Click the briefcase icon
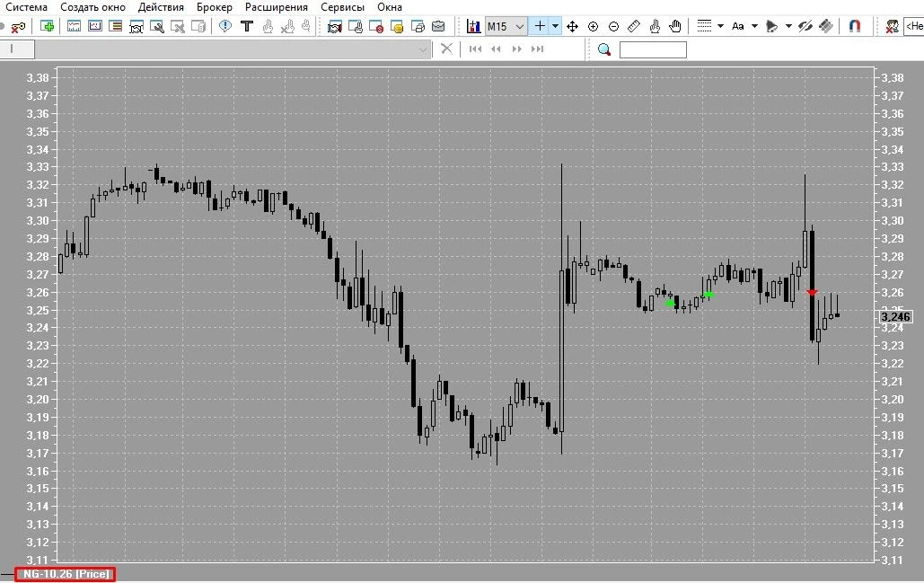The width and height of the screenshot is (924, 583). 438,27
